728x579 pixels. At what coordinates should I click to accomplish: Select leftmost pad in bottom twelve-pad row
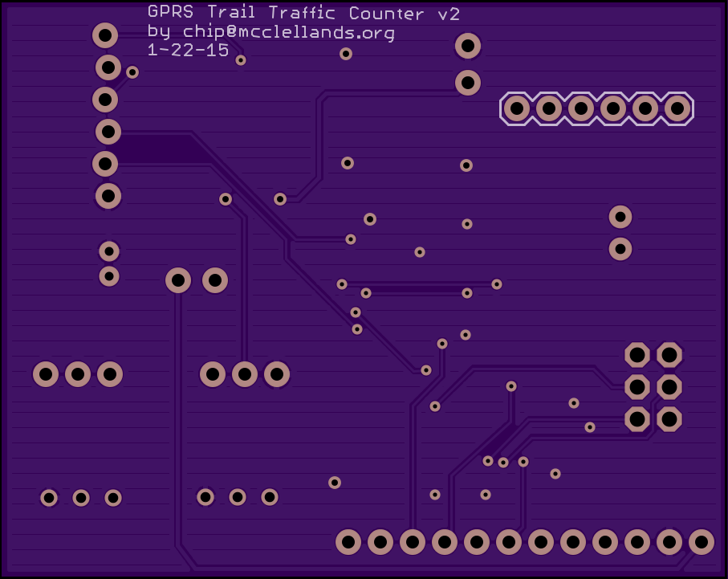(x=348, y=542)
